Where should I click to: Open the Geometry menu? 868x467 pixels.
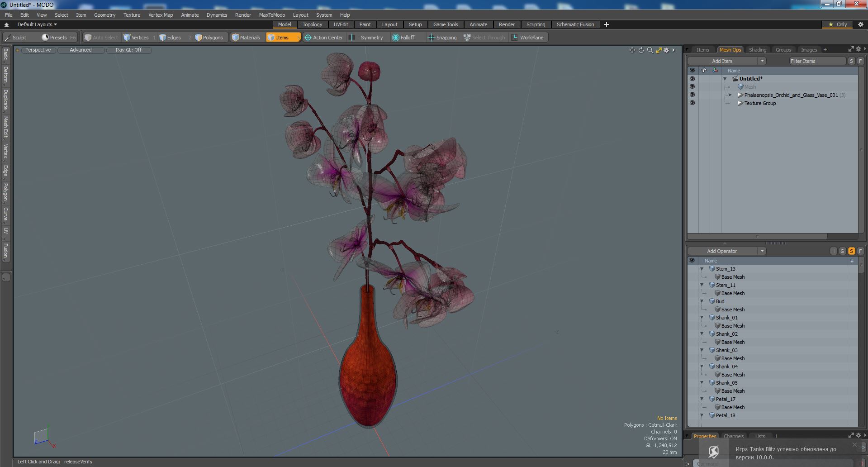coord(104,15)
